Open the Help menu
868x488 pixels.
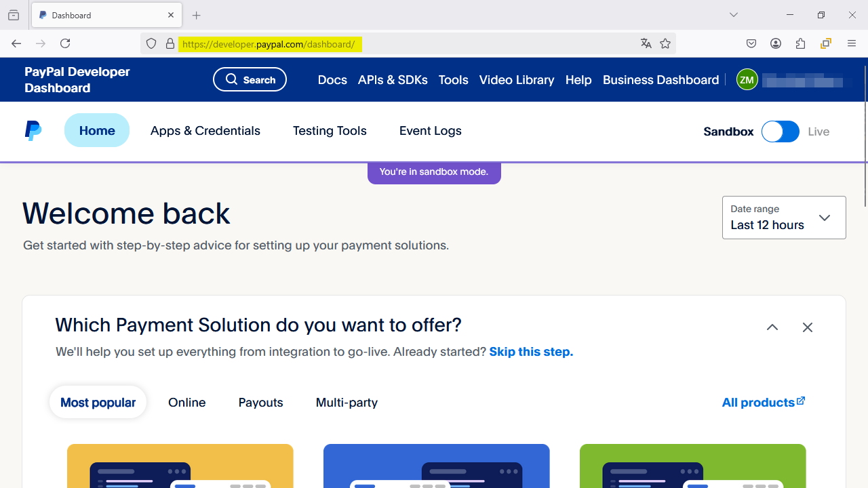coord(578,80)
